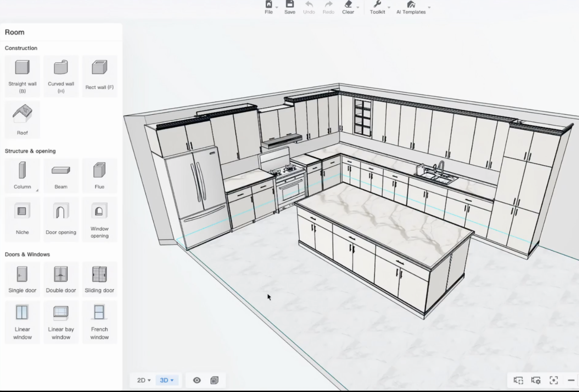Click the Undo button
Viewport: 579px width, 392px height.
309,7
